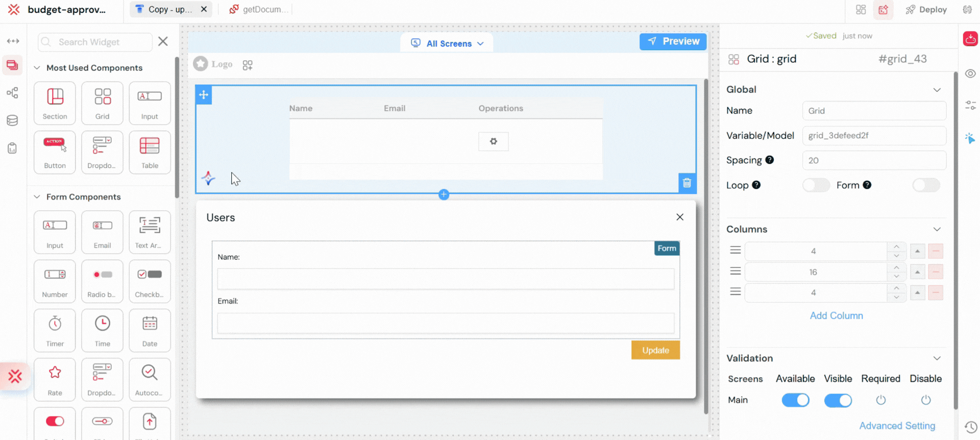The image size is (980, 440).
Task: Select the Timer form component
Action: tap(55, 330)
